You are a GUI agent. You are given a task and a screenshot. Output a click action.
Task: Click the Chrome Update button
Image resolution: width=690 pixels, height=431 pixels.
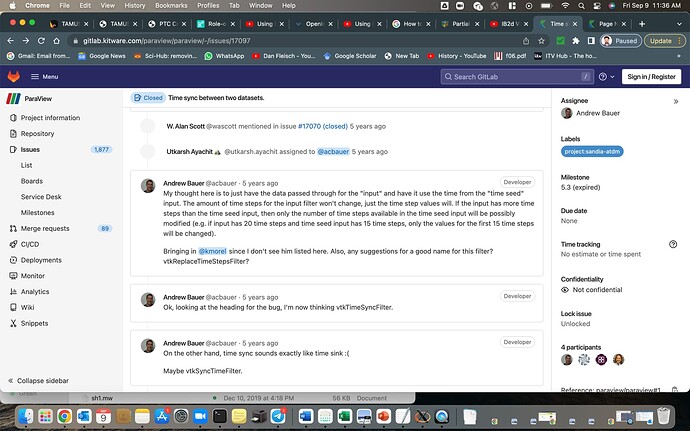pos(664,41)
